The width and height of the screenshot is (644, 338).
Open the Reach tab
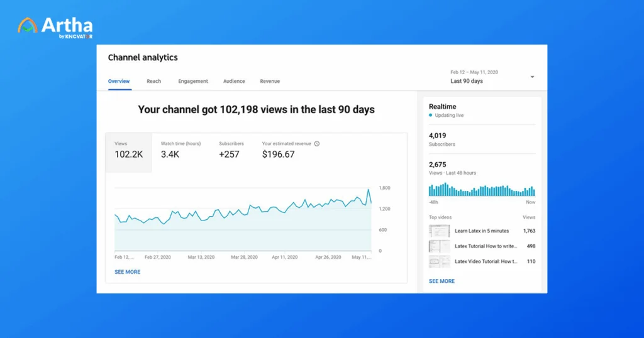tap(154, 81)
